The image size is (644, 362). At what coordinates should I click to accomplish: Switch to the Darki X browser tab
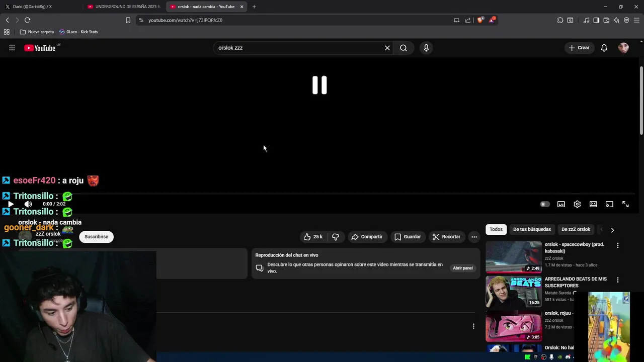pyautogui.click(x=39, y=7)
